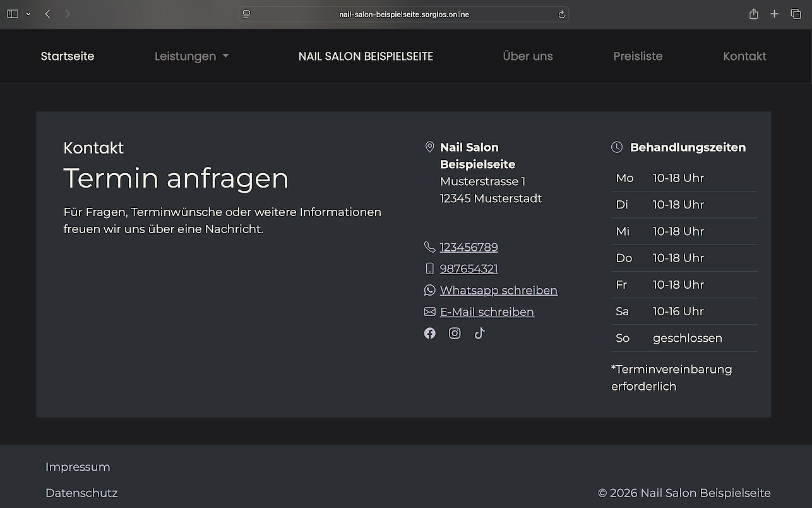Open the sidebar options chevron
Viewport: 812px width, 508px height.
28,14
